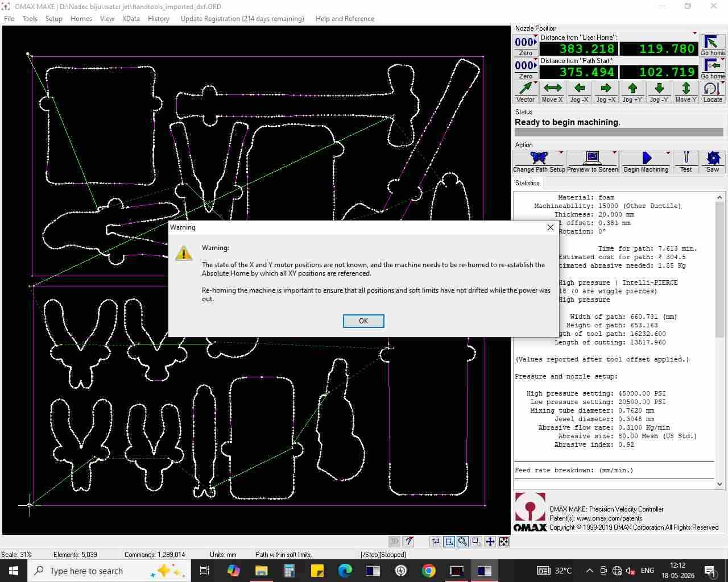Start Begin Machining
Viewport: 728px width, 582px height.
pos(646,162)
